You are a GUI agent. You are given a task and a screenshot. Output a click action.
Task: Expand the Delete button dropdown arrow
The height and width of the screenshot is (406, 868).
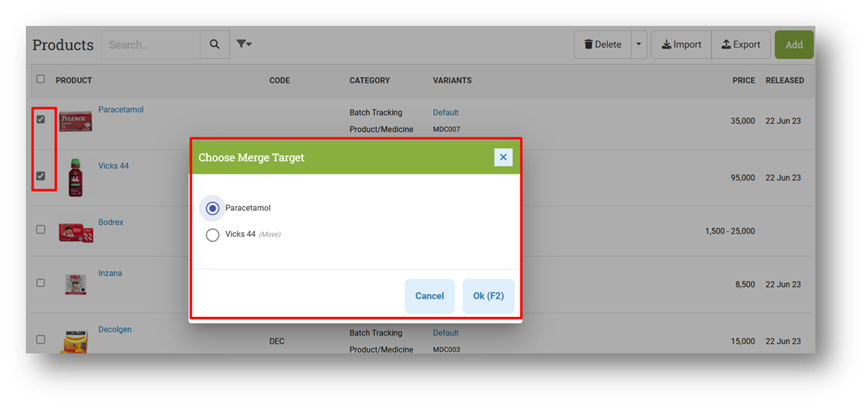[639, 44]
